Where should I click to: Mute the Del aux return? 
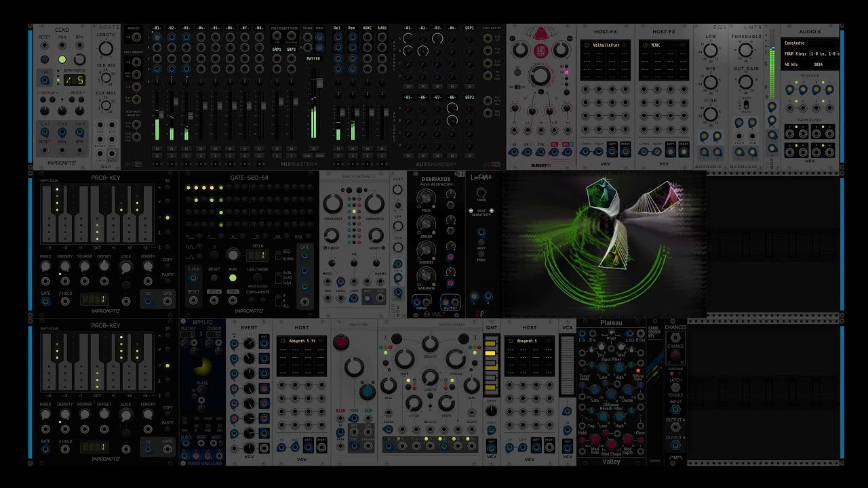338,148
